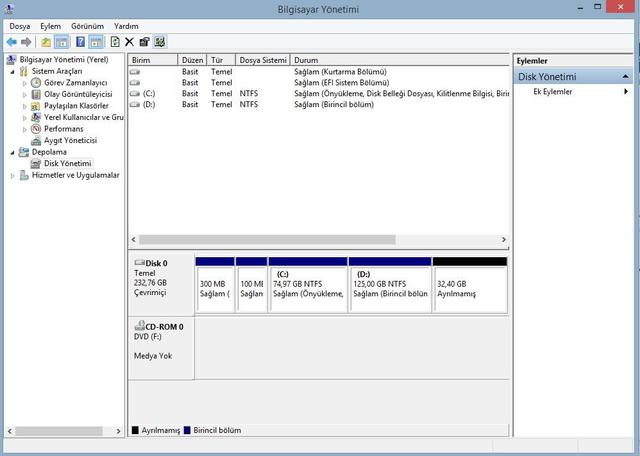Open the Dosya menu

pos(20,26)
